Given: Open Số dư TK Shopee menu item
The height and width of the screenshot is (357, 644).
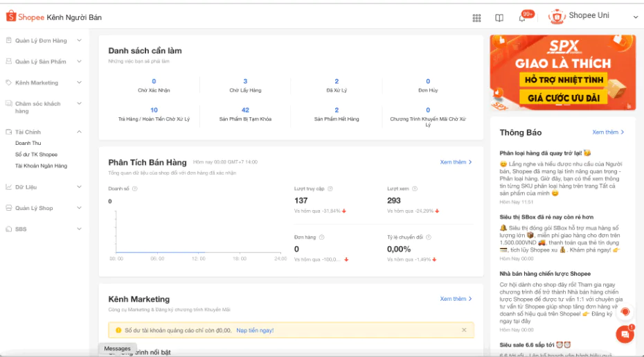Looking at the screenshot, I should click(36, 155).
